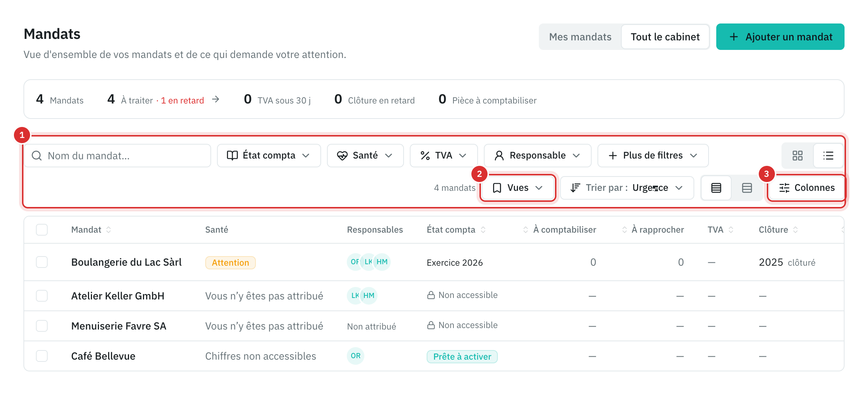Click the Prête à activer badge

462,357
